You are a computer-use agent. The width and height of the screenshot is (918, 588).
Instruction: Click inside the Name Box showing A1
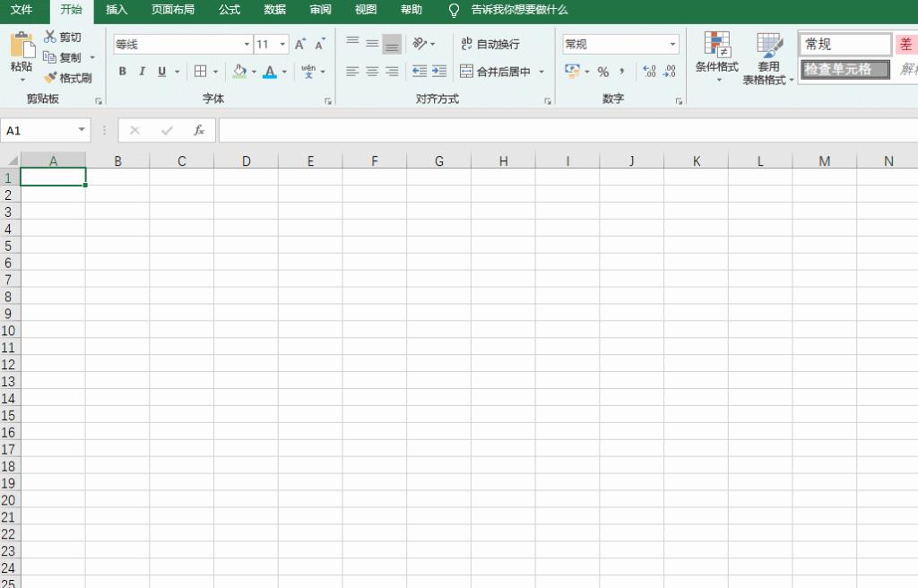pyautogui.click(x=40, y=131)
